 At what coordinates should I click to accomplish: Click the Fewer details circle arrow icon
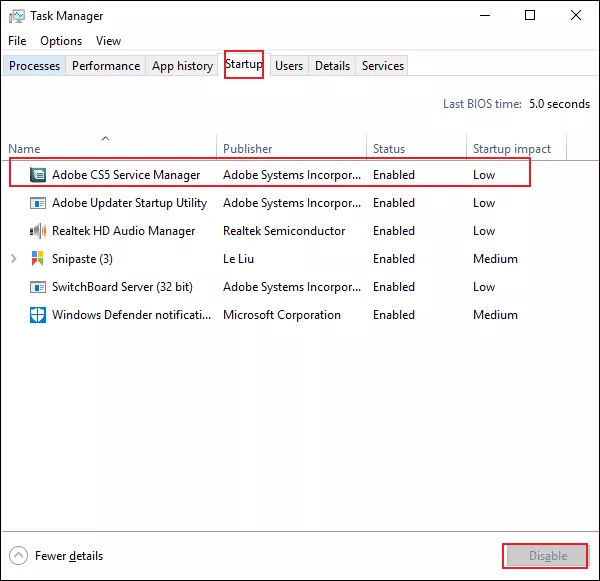(x=18, y=555)
